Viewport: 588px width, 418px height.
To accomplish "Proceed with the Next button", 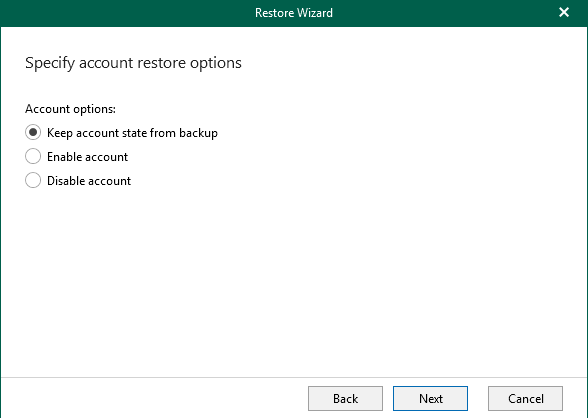I will tap(430, 399).
